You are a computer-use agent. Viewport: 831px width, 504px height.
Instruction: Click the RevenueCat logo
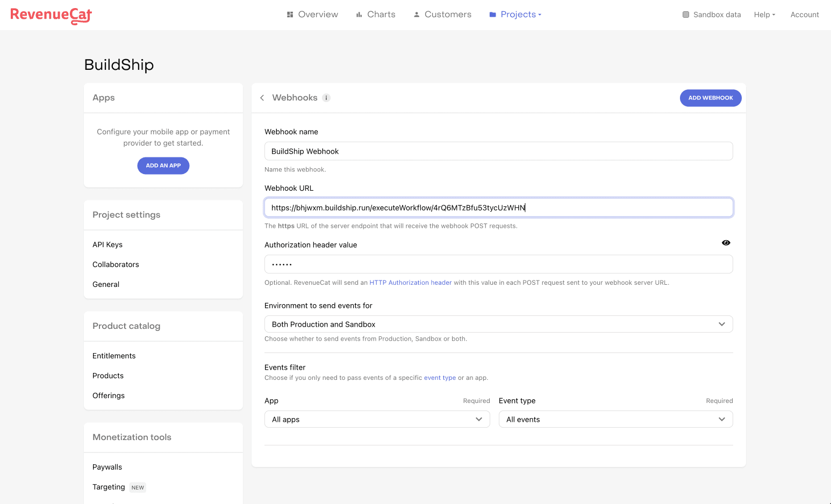51,15
